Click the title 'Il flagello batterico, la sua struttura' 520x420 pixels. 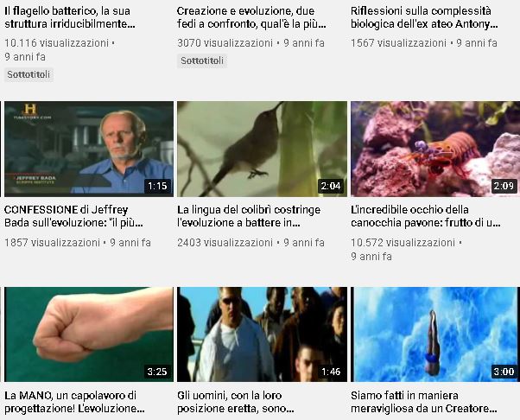(70, 17)
